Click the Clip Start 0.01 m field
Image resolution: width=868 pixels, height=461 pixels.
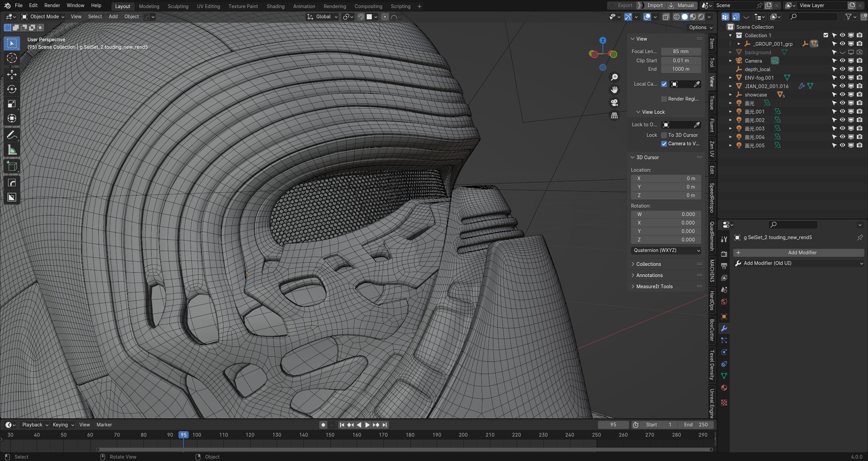(681, 61)
